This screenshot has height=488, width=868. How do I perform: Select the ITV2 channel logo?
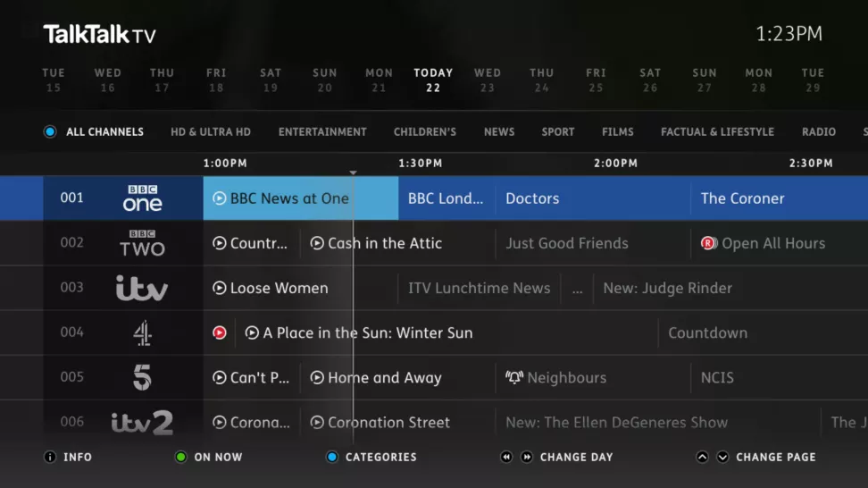pyautogui.click(x=142, y=423)
